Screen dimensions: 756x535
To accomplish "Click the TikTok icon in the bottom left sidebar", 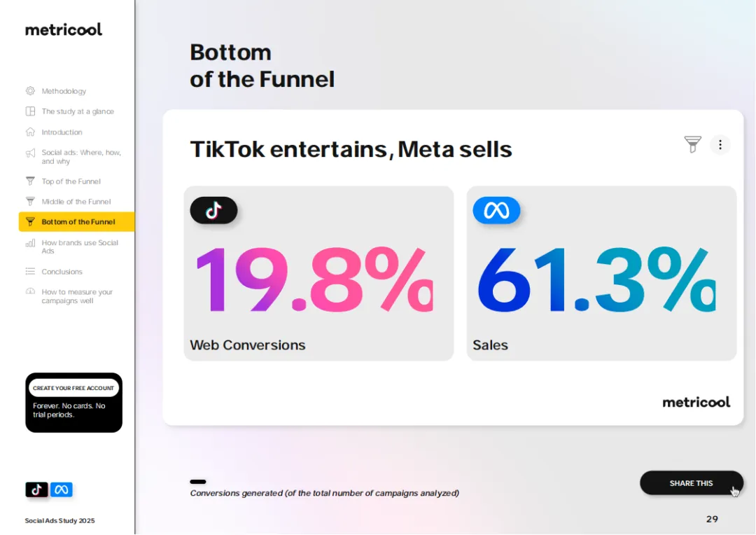I will pos(36,489).
